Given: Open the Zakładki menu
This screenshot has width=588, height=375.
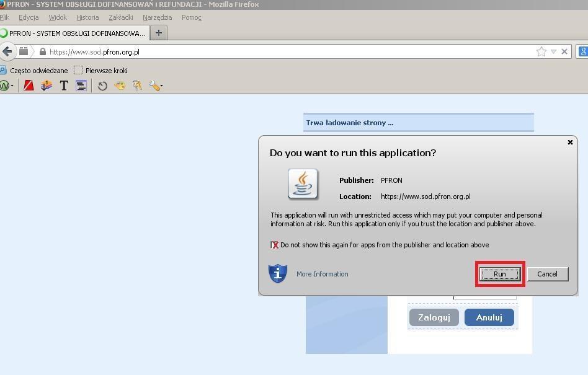Looking at the screenshot, I should point(121,17).
